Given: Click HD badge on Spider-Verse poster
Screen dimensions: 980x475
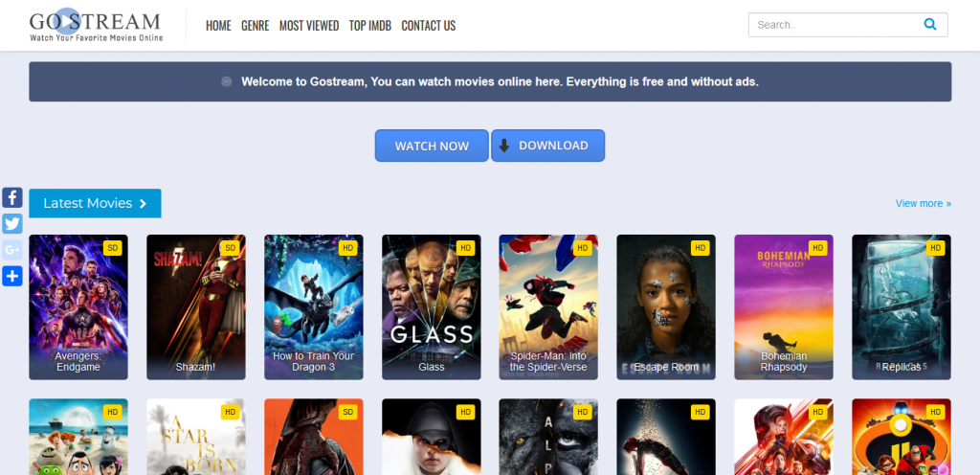Looking at the screenshot, I should click(583, 247).
